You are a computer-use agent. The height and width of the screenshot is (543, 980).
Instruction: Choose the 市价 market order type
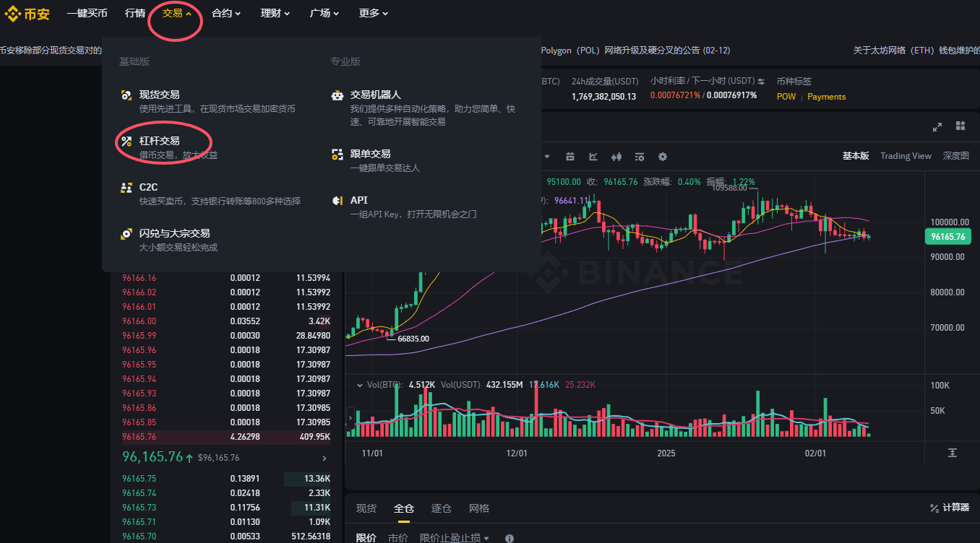398,538
